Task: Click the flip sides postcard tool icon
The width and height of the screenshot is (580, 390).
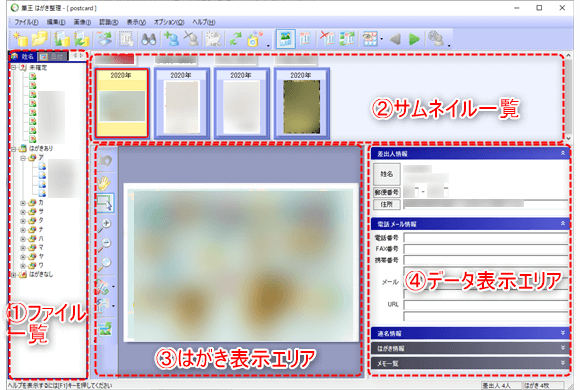Action: [x=103, y=306]
